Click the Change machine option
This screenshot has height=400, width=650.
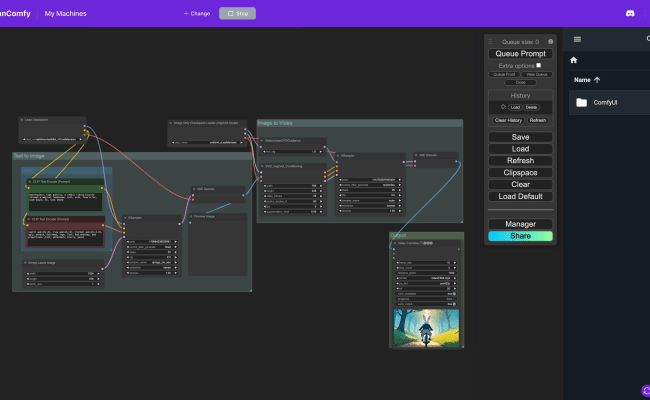[x=197, y=14]
